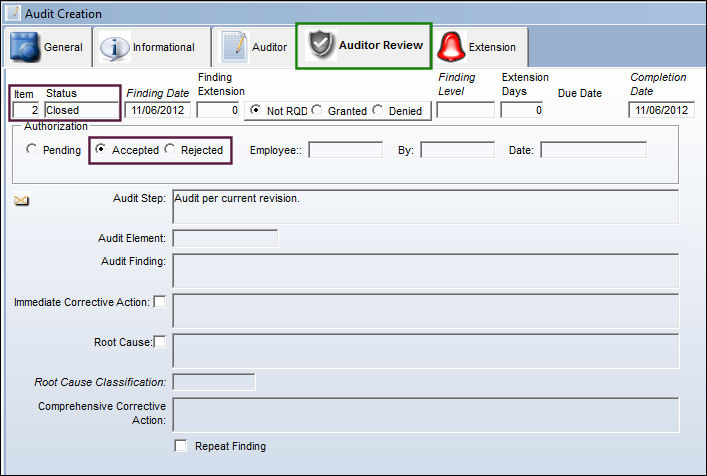This screenshot has height=476, width=707.
Task: Click the Finding Level field
Action: 465,110
